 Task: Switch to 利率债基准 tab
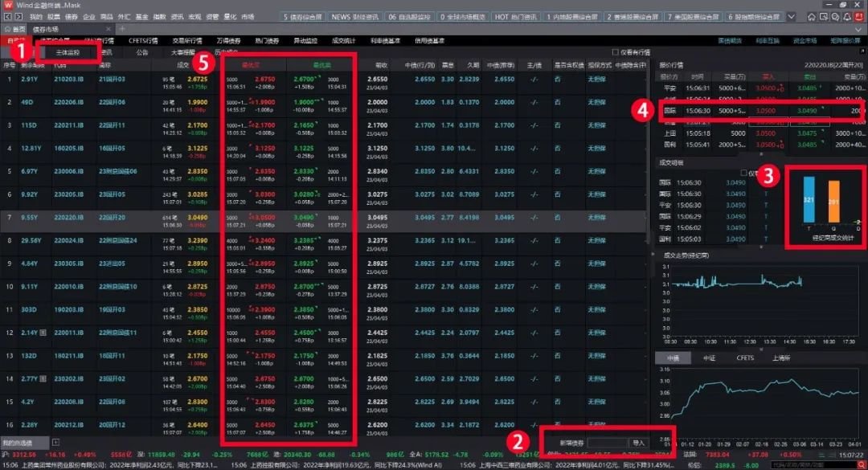[385, 40]
